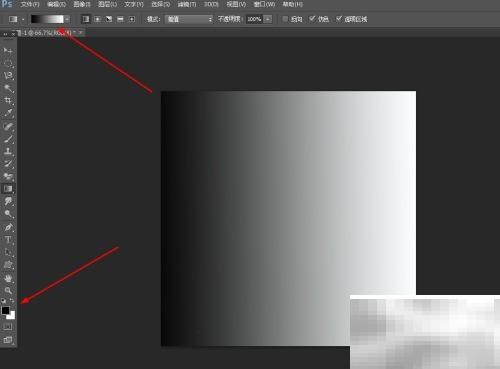Choose the Radial gradient style
The image size is (500, 369).
point(97,19)
